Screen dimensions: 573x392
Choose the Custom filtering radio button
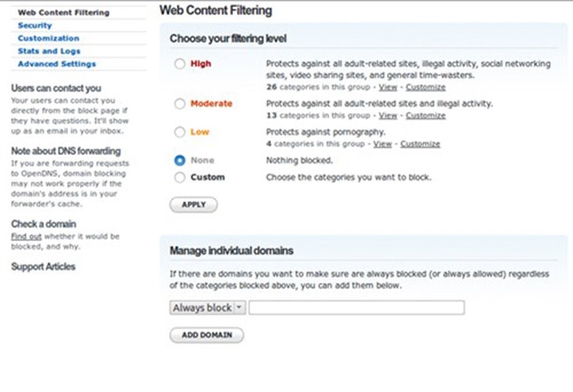181,177
